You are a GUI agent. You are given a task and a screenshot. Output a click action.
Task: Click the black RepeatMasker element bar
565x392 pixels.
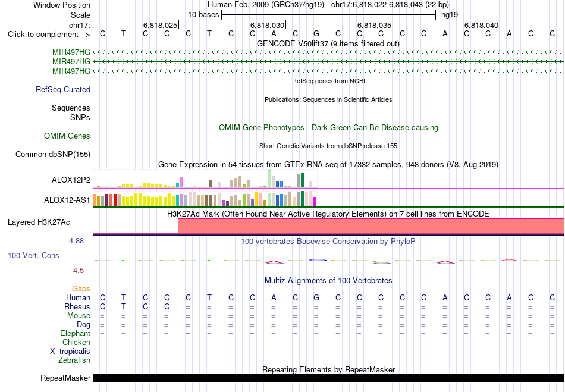tap(329, 378)
